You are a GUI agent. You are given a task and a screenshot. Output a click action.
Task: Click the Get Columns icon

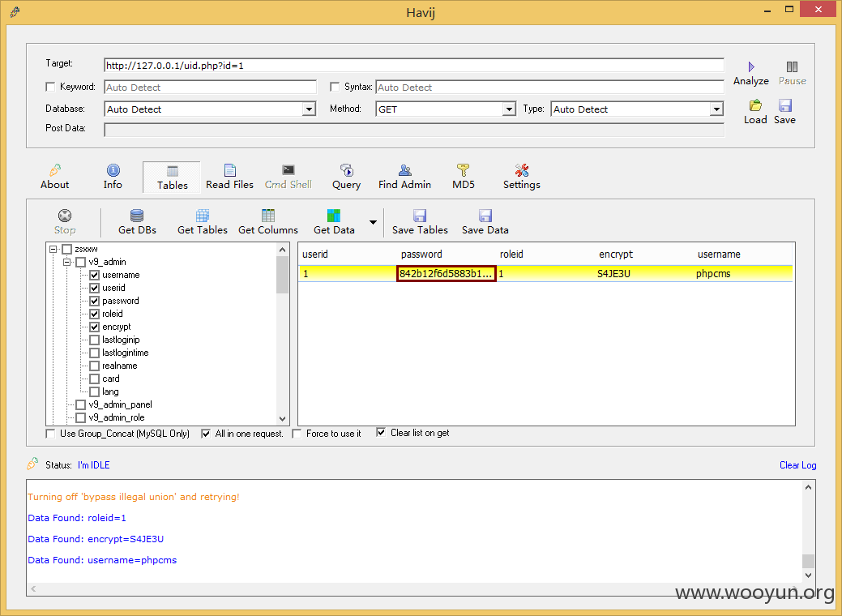tap(268, 216)
